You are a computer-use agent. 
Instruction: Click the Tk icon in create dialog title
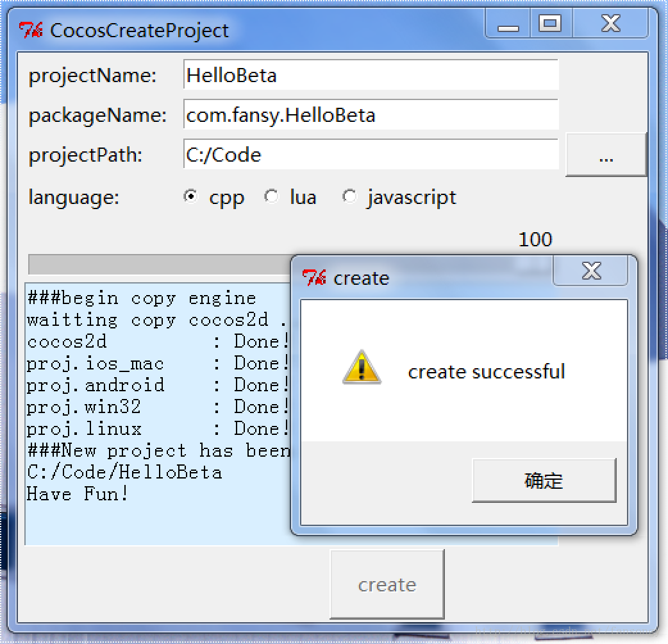pyautogui.click(x=314, y=278)
